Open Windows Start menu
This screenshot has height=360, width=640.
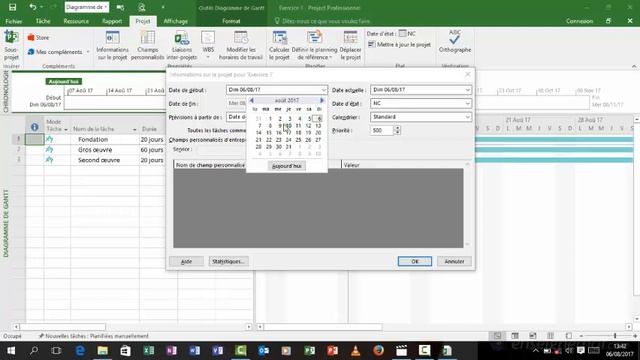pyautogui.click(x=11, y=350)
